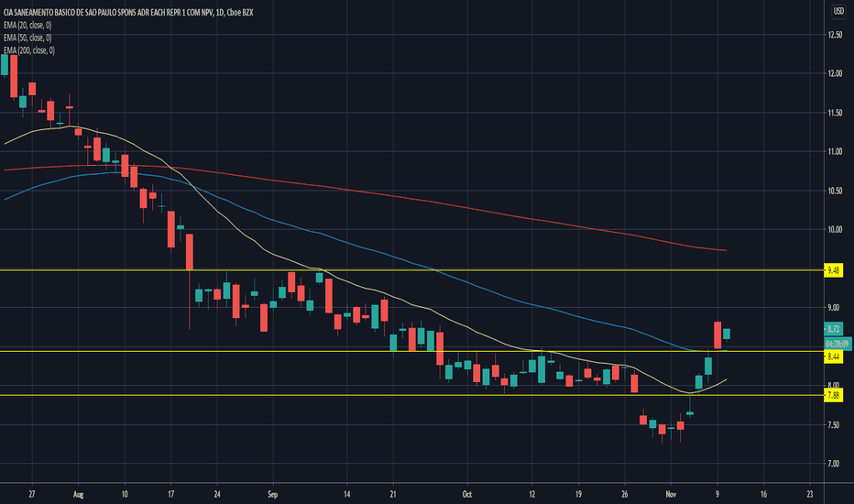
Task: Click the 14 date label on time axis
Action: [x=347, y=494]
